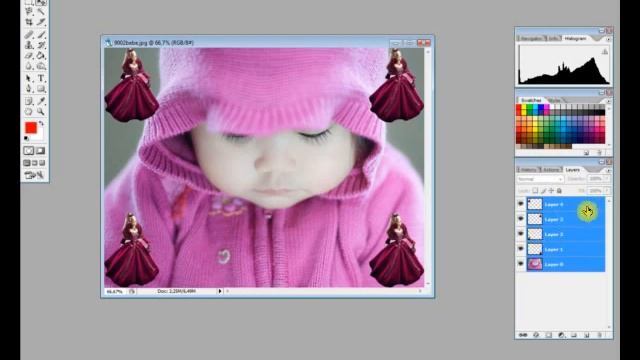640x360 pixels.
Task: Select Layer 2 in the Layers panel
Action: click(x=566, y=234)
